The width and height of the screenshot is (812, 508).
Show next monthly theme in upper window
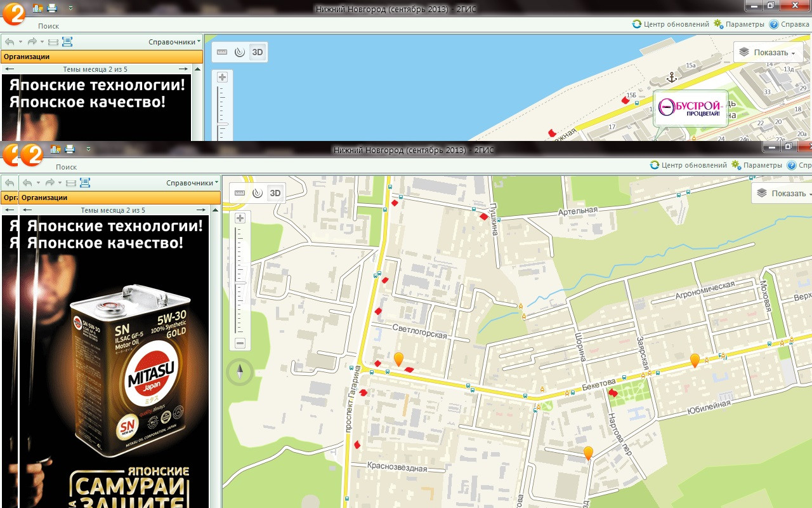[x=183, y=69]
